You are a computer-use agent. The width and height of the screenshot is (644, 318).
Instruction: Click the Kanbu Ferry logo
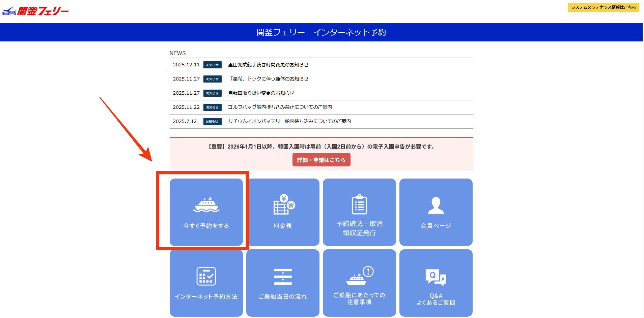point(35,10)
